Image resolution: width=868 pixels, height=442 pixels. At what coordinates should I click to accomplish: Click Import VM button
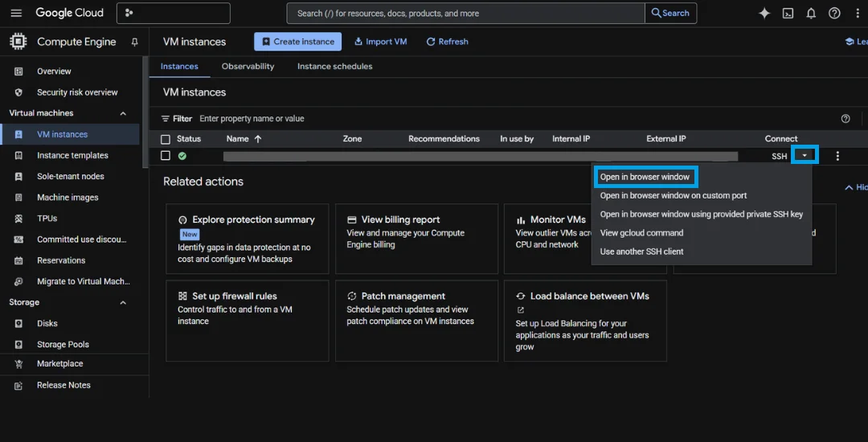(x=380, y=42)
